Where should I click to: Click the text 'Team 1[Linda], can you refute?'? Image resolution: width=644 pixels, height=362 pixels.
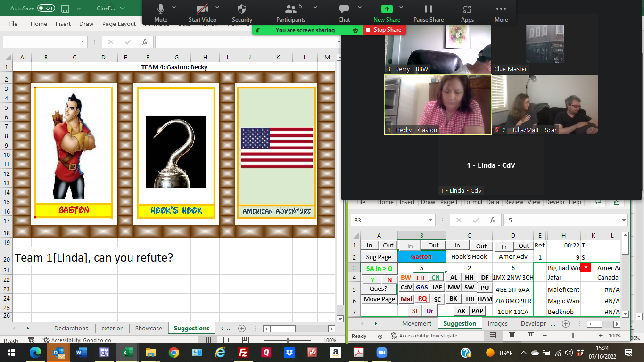click(x=94, y=258)
